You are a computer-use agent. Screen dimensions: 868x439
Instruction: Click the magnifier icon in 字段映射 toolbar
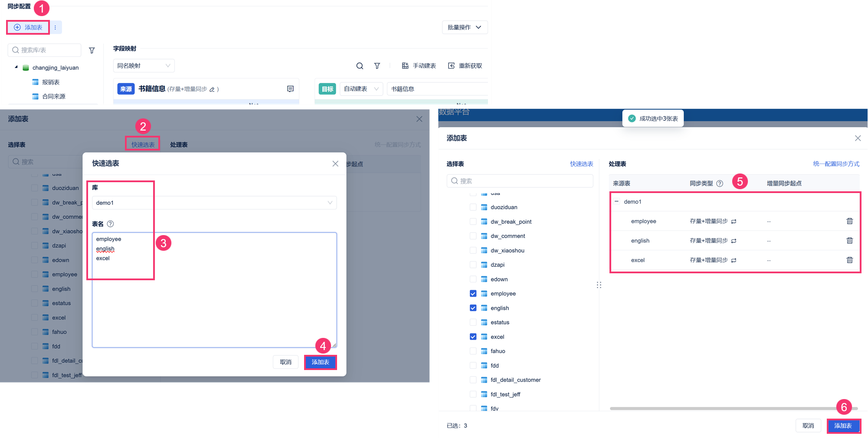click(x=360, y=66)
